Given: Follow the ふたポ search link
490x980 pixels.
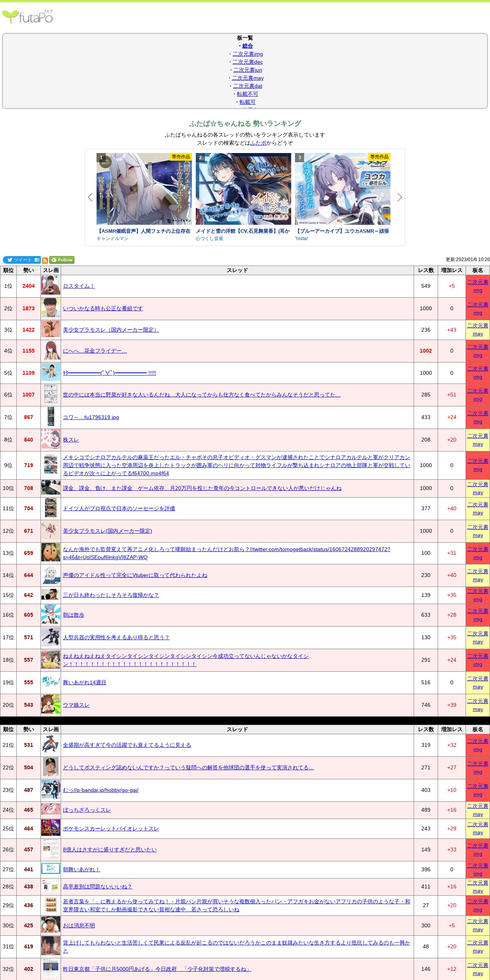Looking at the screenshot, I should click(258, 143).
